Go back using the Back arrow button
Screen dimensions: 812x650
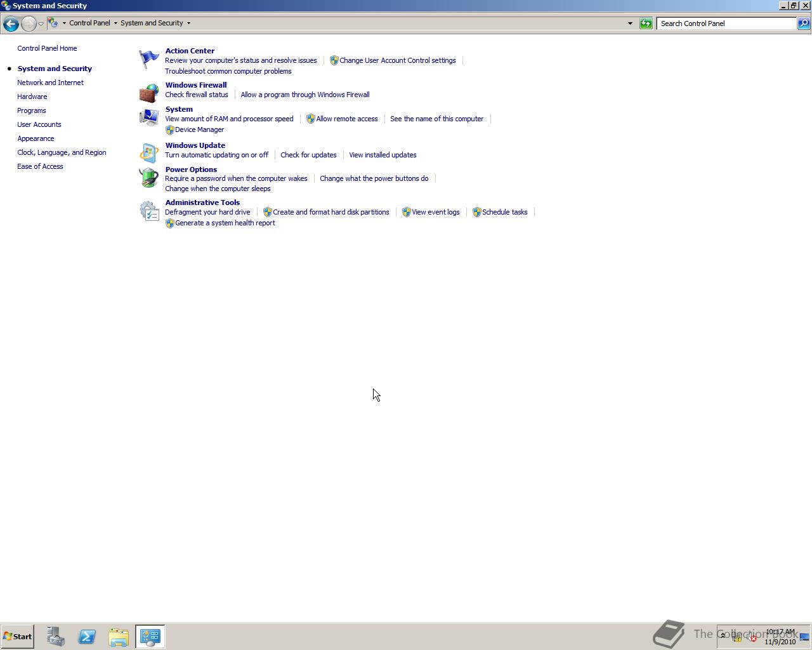(x=10, y=23)
